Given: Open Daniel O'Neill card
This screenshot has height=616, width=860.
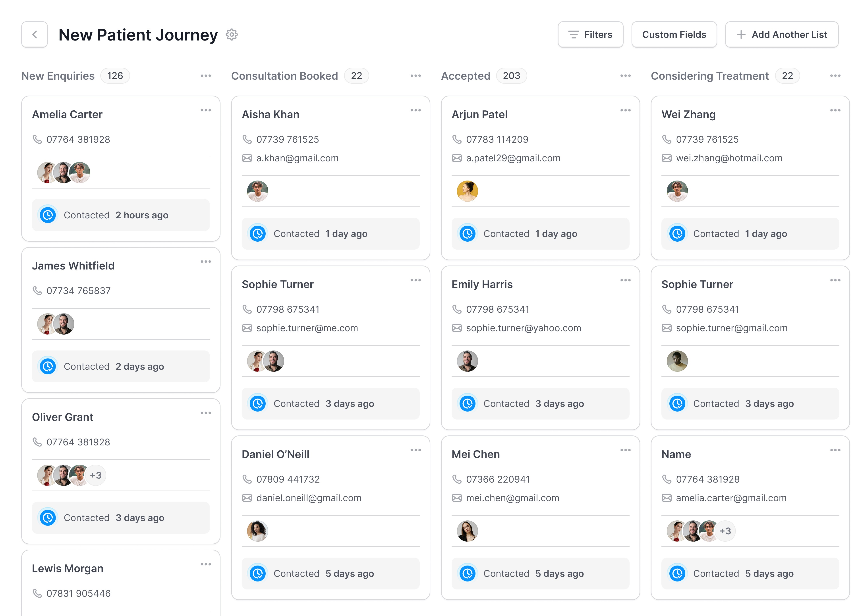Looking at the screenshot, I should tap(276, 454).
